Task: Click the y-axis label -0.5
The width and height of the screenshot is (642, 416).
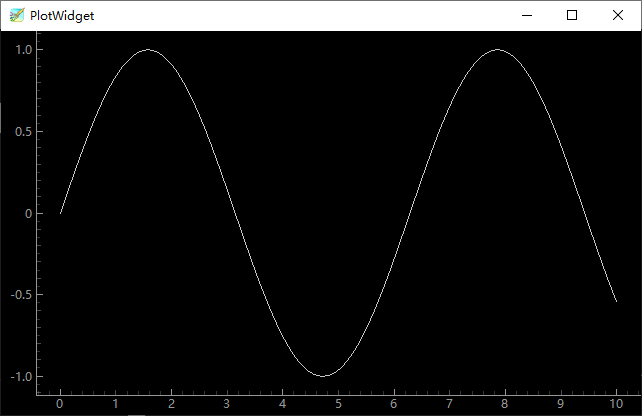Action: [x=21, y=294]
